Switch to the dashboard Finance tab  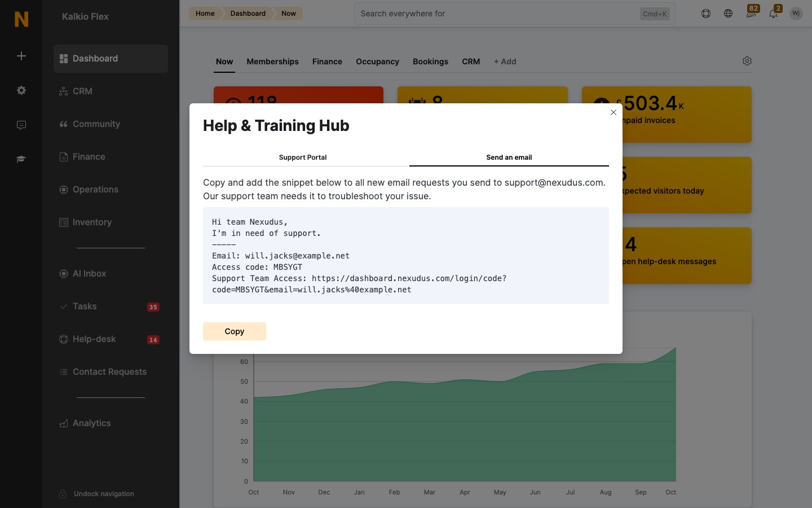[327, 62]
